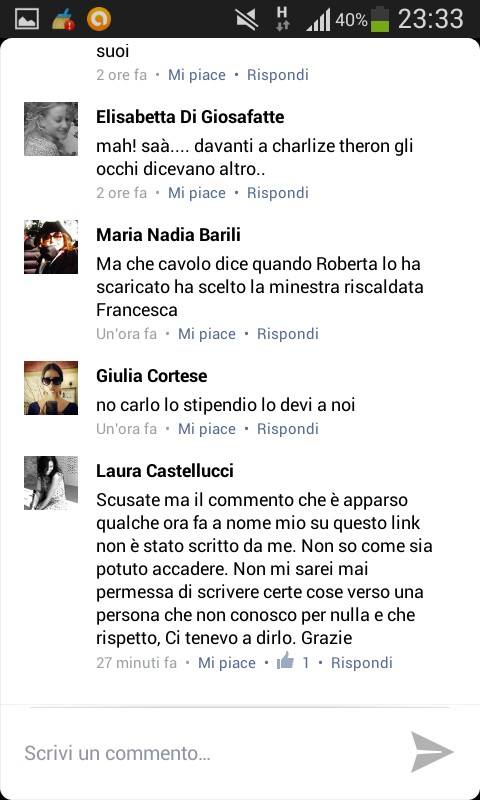Like Elisabetta Di Giosafatte's comment with Mi piace
This screenshot has width=480, height=800.
coord(197,193)
